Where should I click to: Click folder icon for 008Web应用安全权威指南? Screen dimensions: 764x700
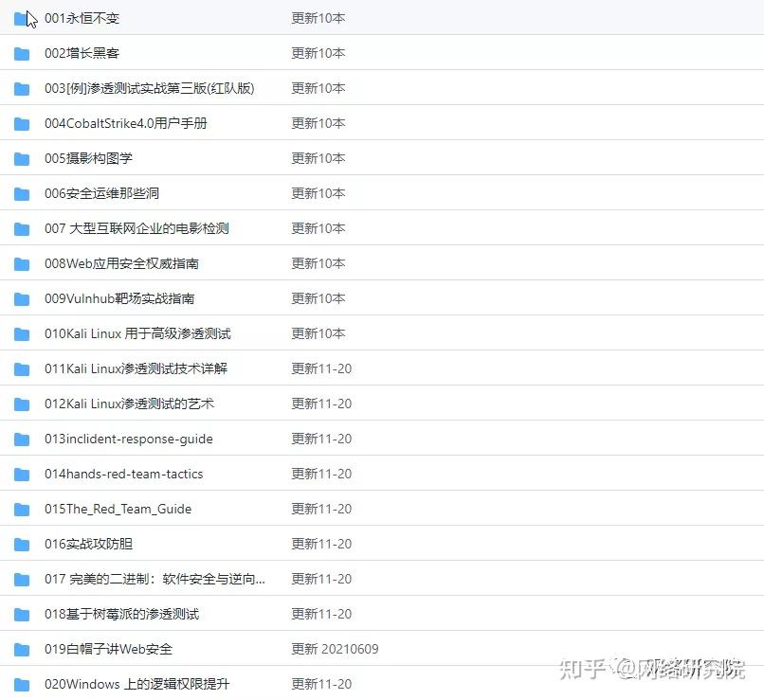coord(22,264)
